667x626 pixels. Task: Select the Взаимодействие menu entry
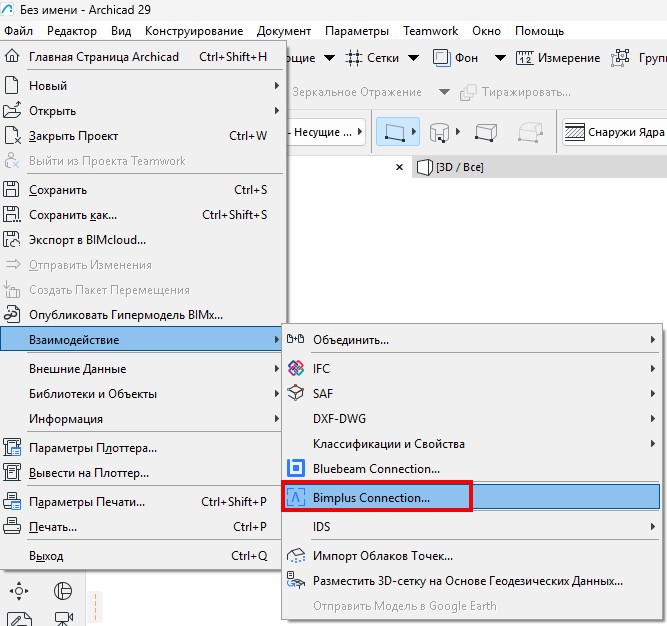[x=141, y=339]
